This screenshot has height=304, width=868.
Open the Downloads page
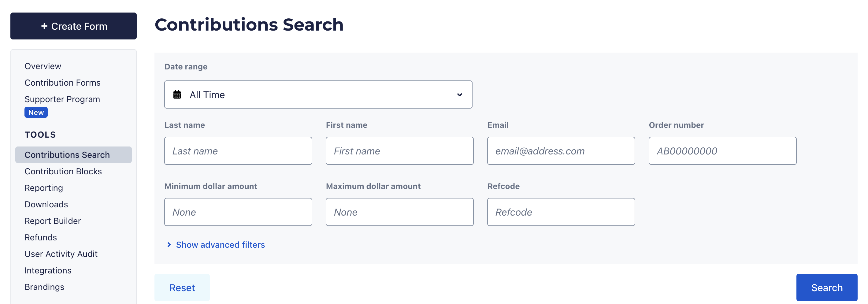click(x=46, y=204)
